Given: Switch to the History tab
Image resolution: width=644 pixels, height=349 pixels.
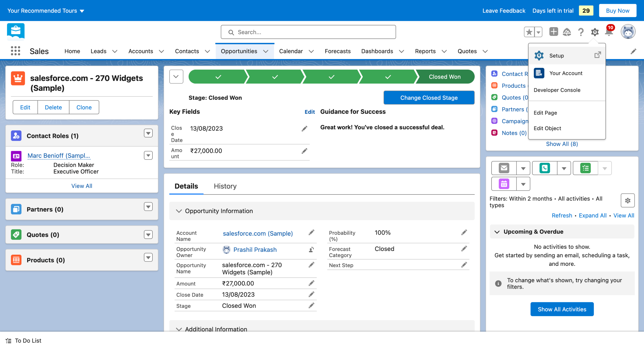Looking at the screenshot, I should pos(225,186).
